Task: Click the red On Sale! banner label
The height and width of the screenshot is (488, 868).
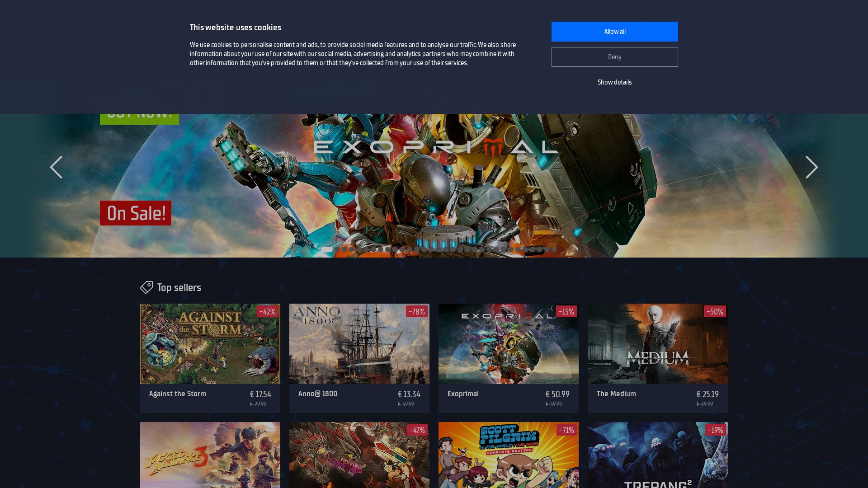Action: 136,213
